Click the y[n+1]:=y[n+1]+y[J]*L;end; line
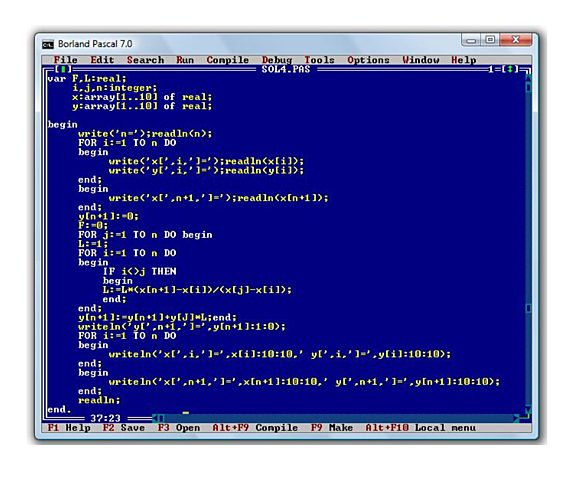The width and height of the screenshot is (584, 480). [157, 317]
